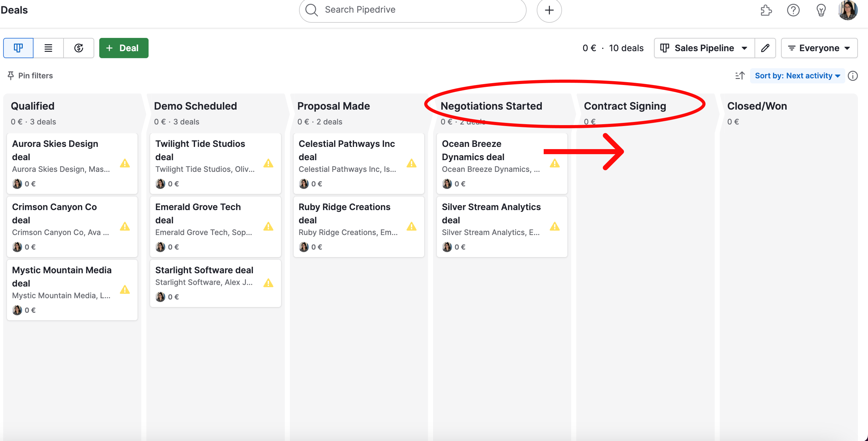This screenshot has width=868, height=441.
Task: Edit pipeline with the pencil icon
Action: pyautogui.click(x=765, y=48)
